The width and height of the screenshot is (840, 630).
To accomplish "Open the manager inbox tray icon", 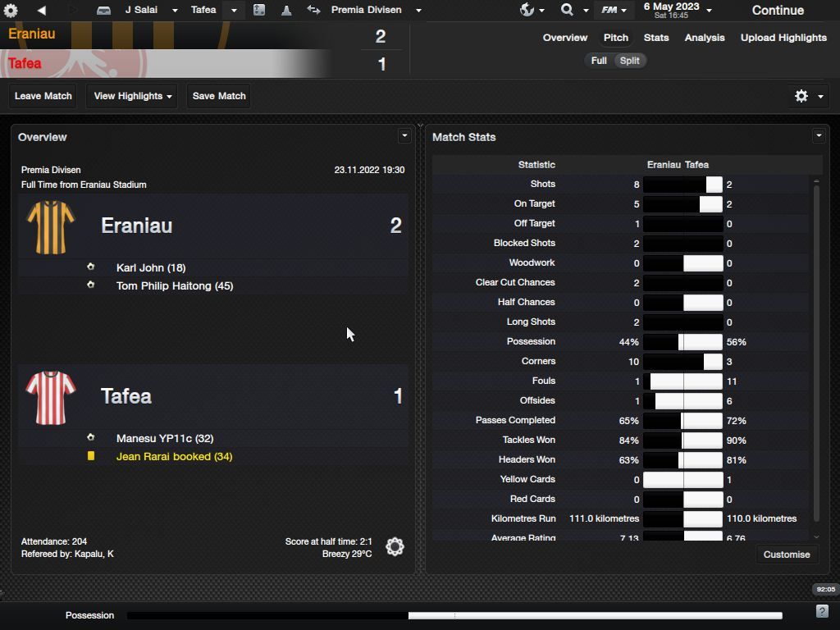I will [x=103, y=10].
